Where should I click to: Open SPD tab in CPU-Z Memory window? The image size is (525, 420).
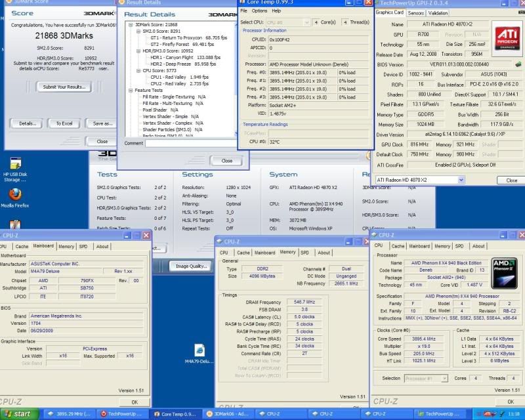304,253
